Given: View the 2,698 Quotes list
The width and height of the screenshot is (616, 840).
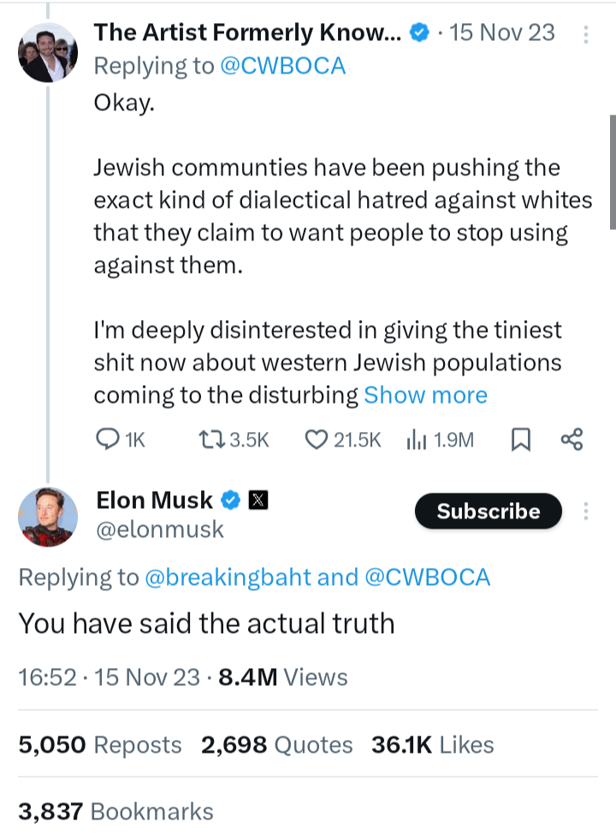Looking at the screenshot, I should coord(277,745).
